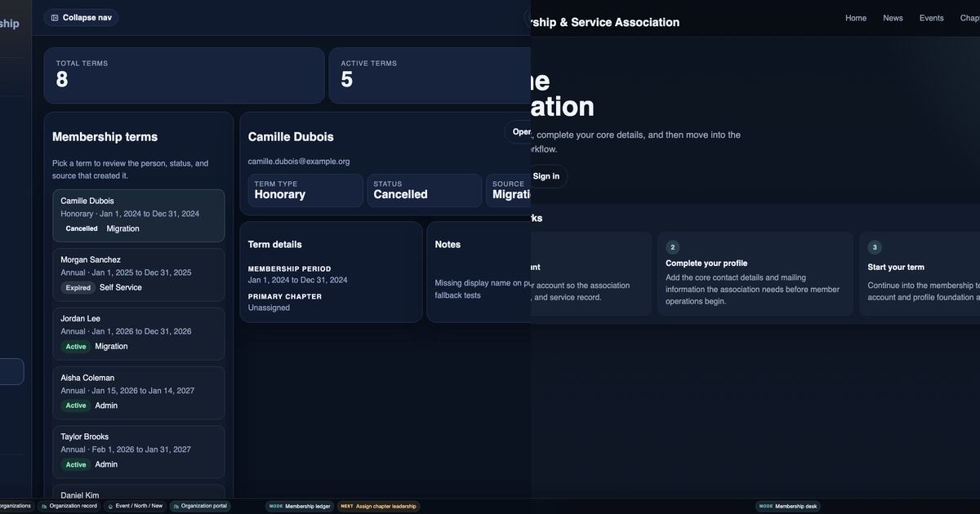
Task: Click the Active badge on Jordan Lee row
Action: 76,347
